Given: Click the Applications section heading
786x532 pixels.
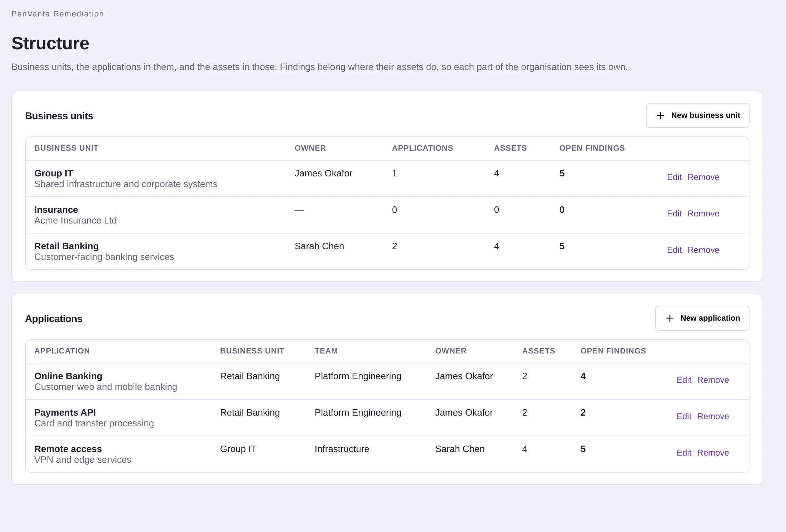Looking at the screenshot, I should coord(54,319).
